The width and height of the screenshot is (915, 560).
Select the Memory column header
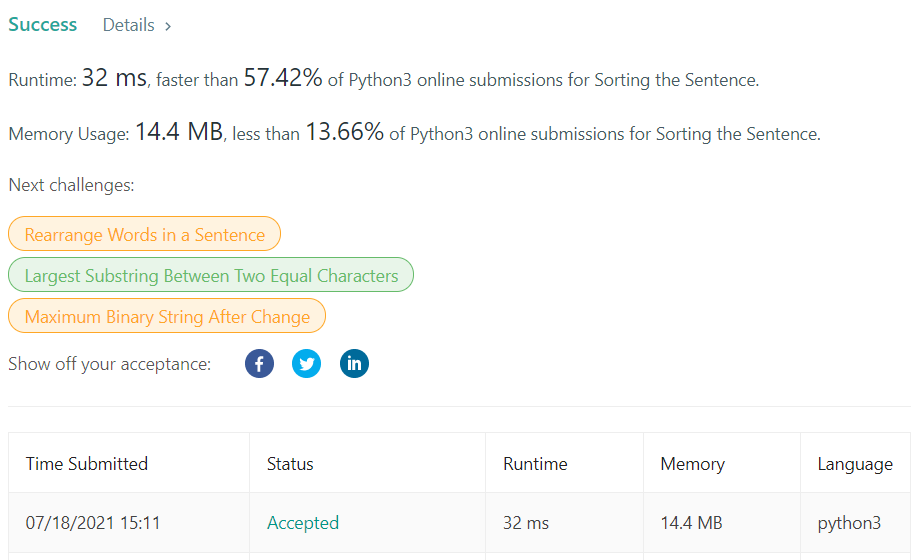[x=693, y=464]
